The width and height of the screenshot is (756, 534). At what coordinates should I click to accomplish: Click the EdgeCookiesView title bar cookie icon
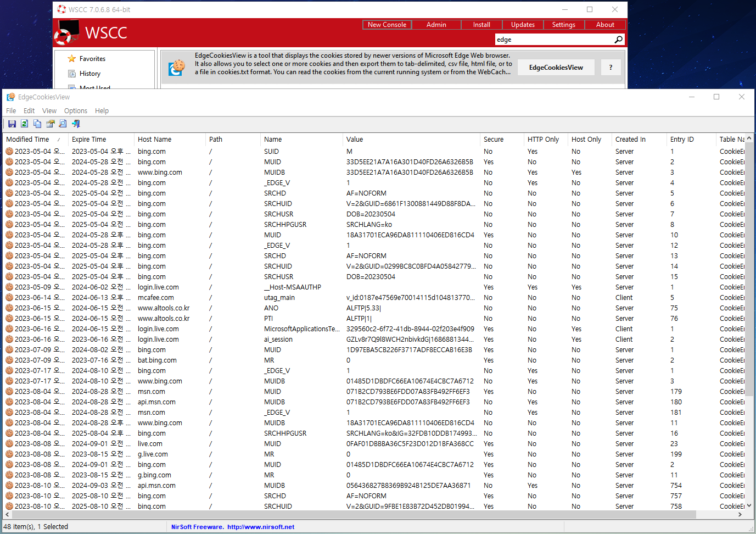click(10, 97)
